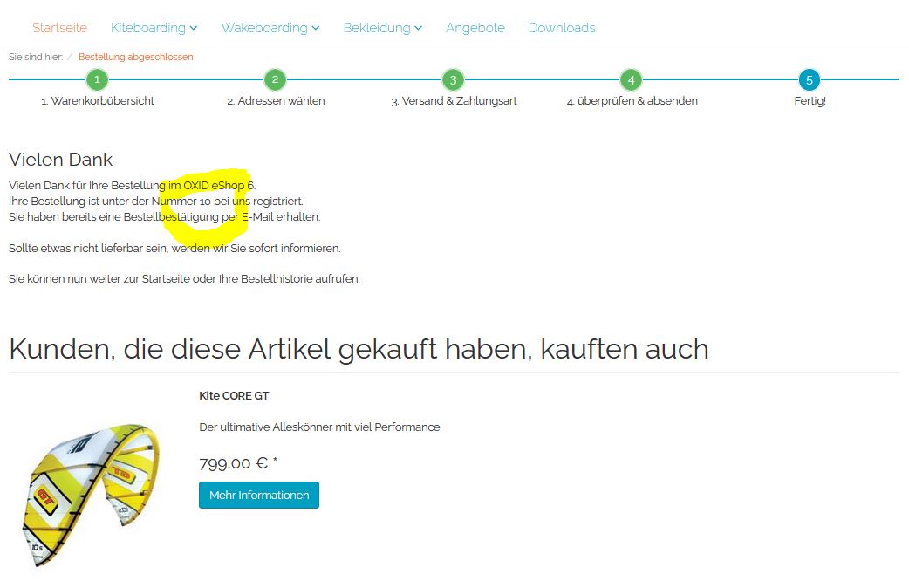Select the step 4 circle indicator
This screenshot has width=909, height=588.
point(631,80)
